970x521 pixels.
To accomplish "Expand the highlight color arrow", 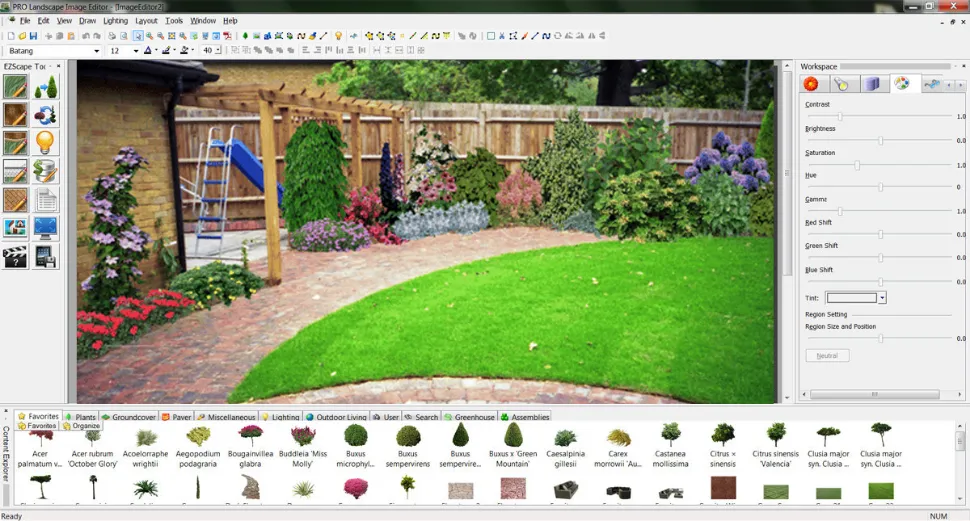I will (174, 51).
